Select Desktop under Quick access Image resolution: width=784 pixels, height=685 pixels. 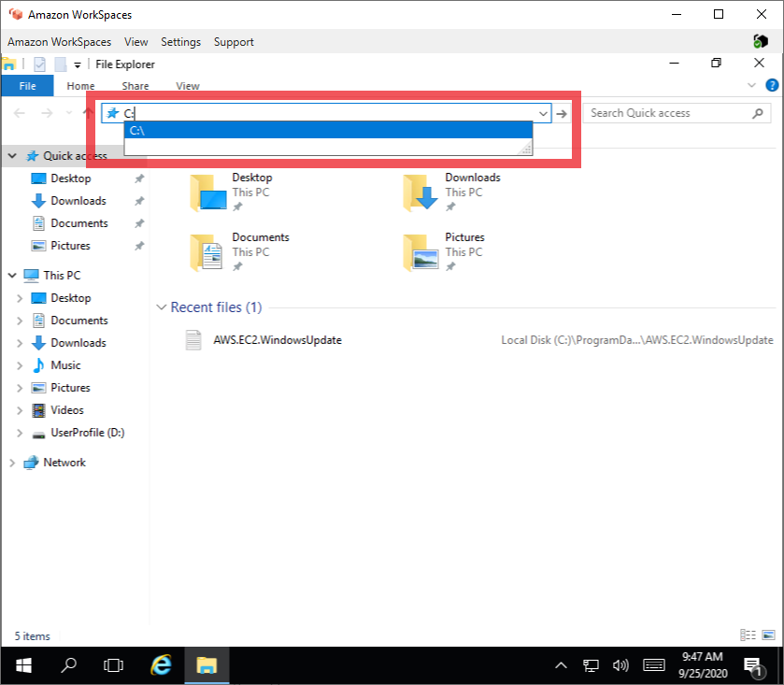click(x=70, y=178)
